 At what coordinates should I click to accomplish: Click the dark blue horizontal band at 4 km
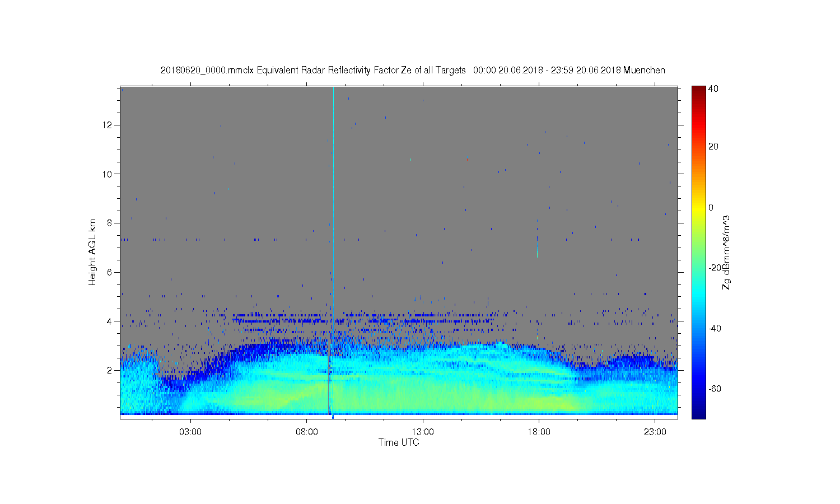pos(364,321)
